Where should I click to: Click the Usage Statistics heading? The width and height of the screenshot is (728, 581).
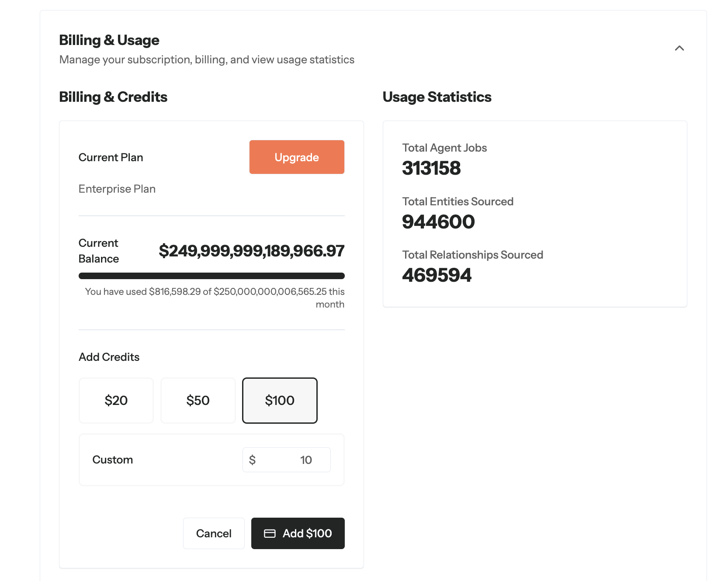click(437, 97)
